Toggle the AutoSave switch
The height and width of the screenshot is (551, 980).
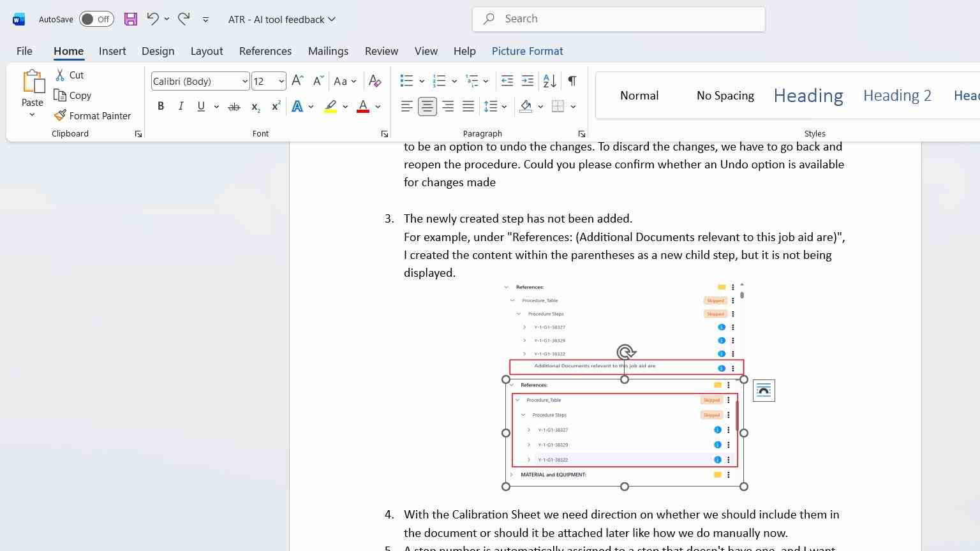tap(96, 19)
